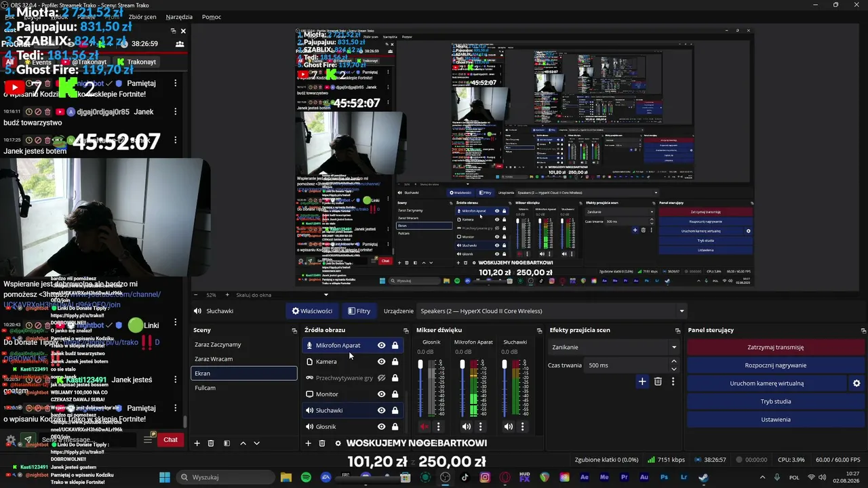Undock the Sceny panel

click(294, 330)
